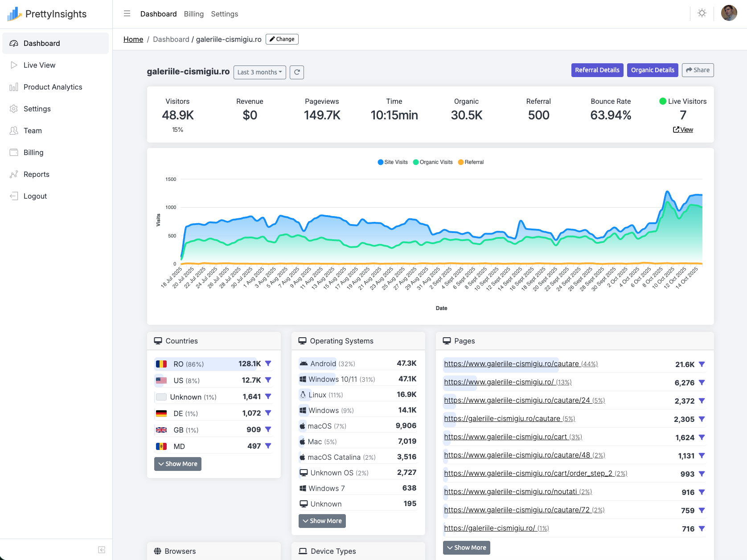
Task: Collapse sidebar using bottom arrow icon
Action: [102, 550]
